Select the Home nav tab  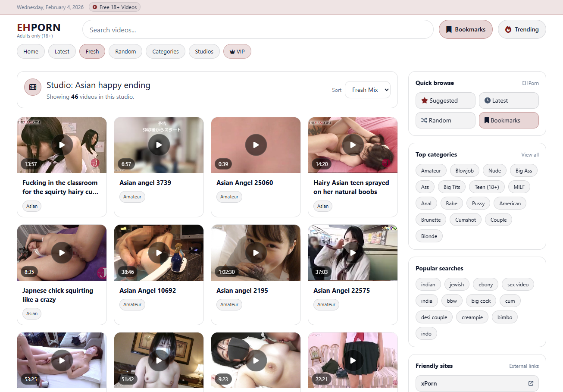pos(31,51)
